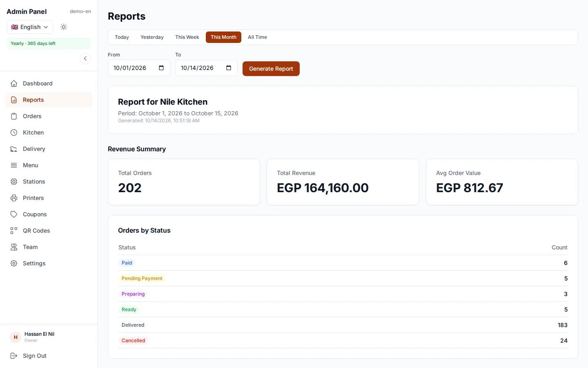The height and width of the screenshot is (368, 588).
Task: Click the Team people icon
Action: point(14,247)
